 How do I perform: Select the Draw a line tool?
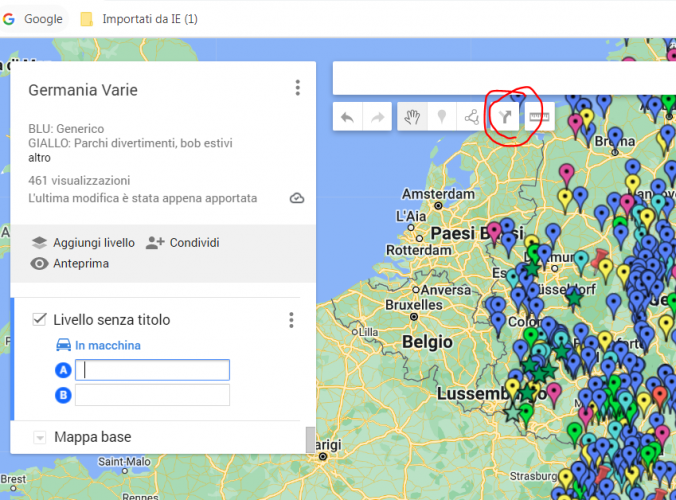pyautogui.click(x=471, y=117)
